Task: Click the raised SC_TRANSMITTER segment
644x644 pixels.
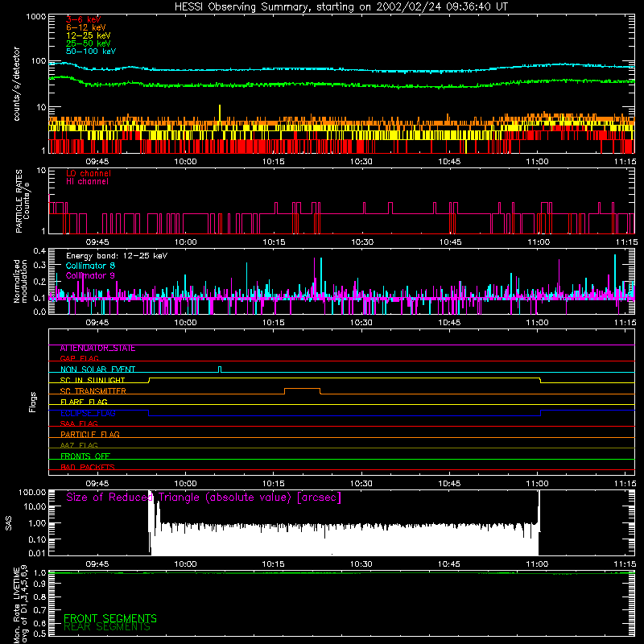Action: (x=303, y=389)
